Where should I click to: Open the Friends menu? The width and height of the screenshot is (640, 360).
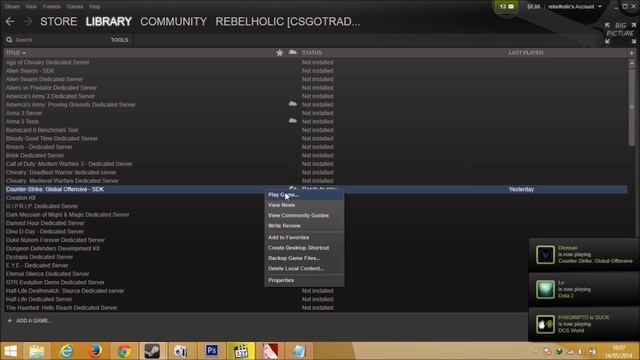pyautogui.click(x=52, y=7)
